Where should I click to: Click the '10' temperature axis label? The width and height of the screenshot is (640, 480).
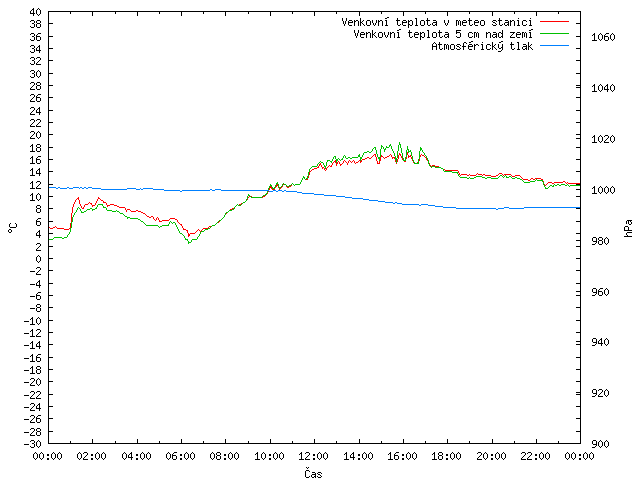pyautogui.click(x=36, y=197)
